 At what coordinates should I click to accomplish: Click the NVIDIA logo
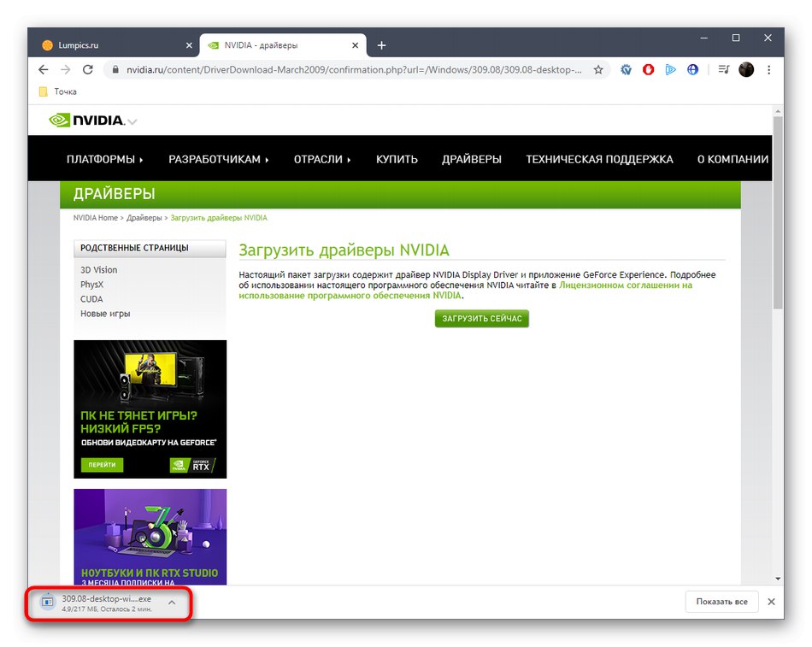87,121
